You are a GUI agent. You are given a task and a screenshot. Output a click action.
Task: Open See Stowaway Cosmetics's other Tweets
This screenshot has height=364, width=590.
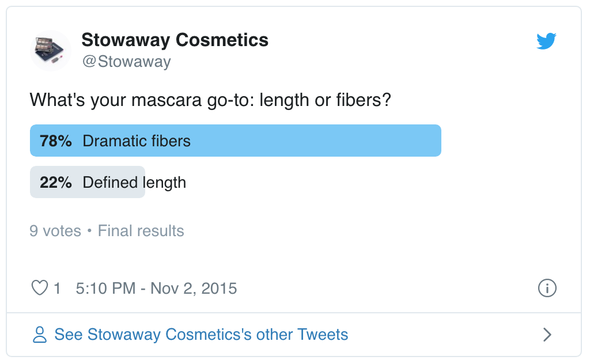coord(201,335)
